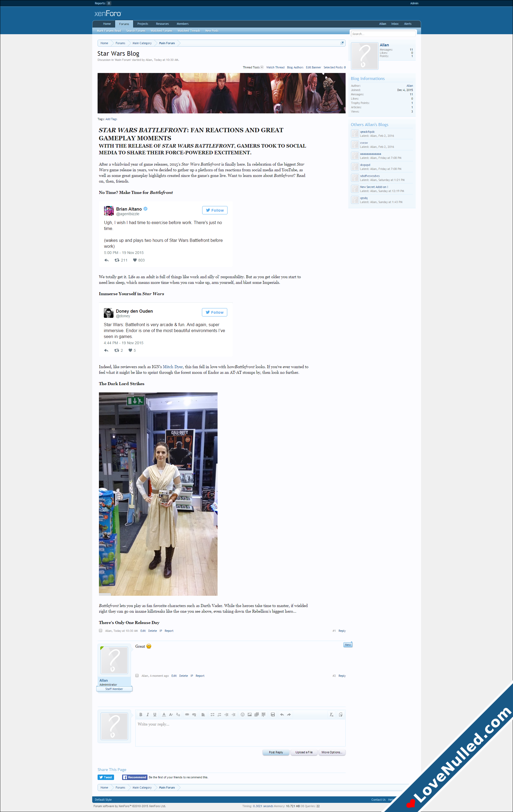Save draft with the floppy icon
Image resolution: width=513 pixels, height=812 pixels.
(273, 715)
